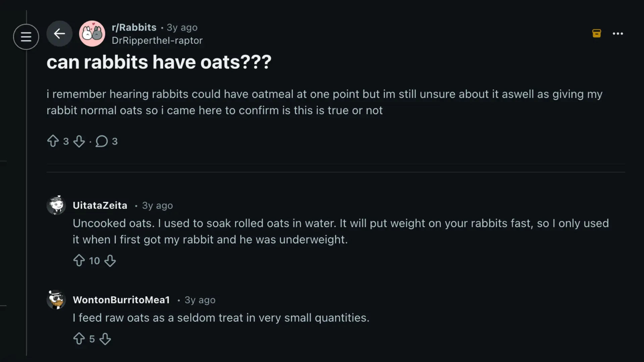Screen dimensions: 644x362
Task: View WontonBurritoMea1's profile
Action: pyautogui.click(x=121, y=300)
